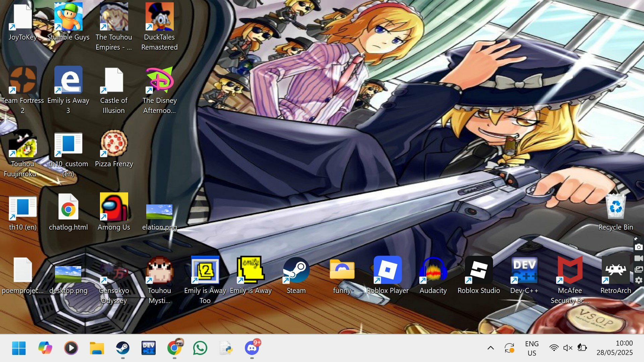Show hidden system tray icons
This screenshot has height=362, width=644.
(490, 348)
